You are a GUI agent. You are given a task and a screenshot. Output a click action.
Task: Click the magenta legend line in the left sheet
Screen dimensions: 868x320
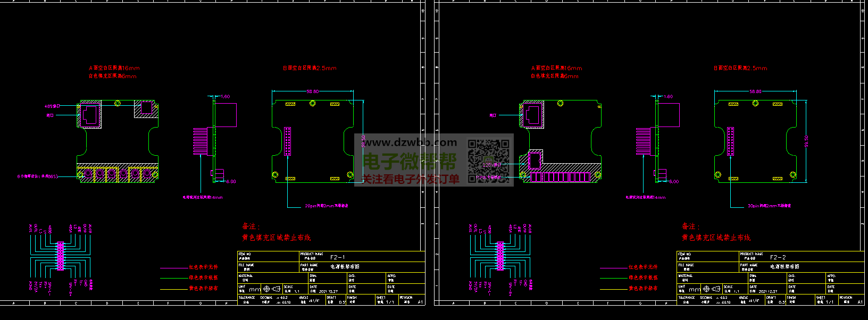pyautogui.click(x=174, y=268)
